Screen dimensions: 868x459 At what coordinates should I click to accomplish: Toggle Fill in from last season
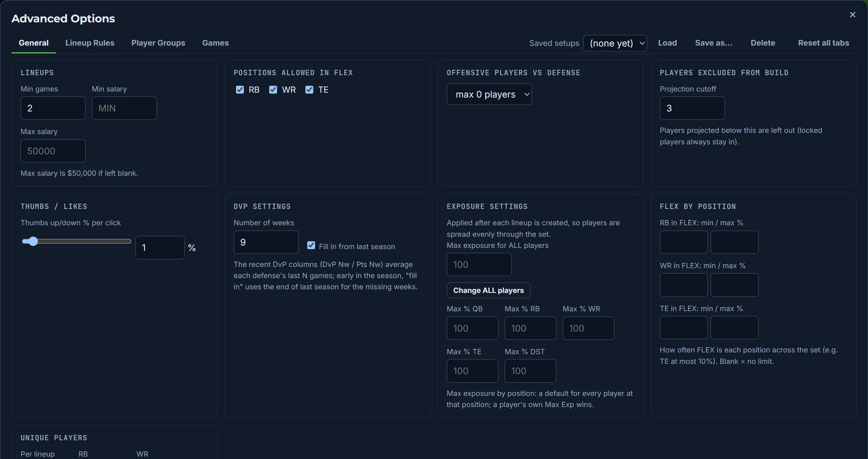[x=311, y=245]
